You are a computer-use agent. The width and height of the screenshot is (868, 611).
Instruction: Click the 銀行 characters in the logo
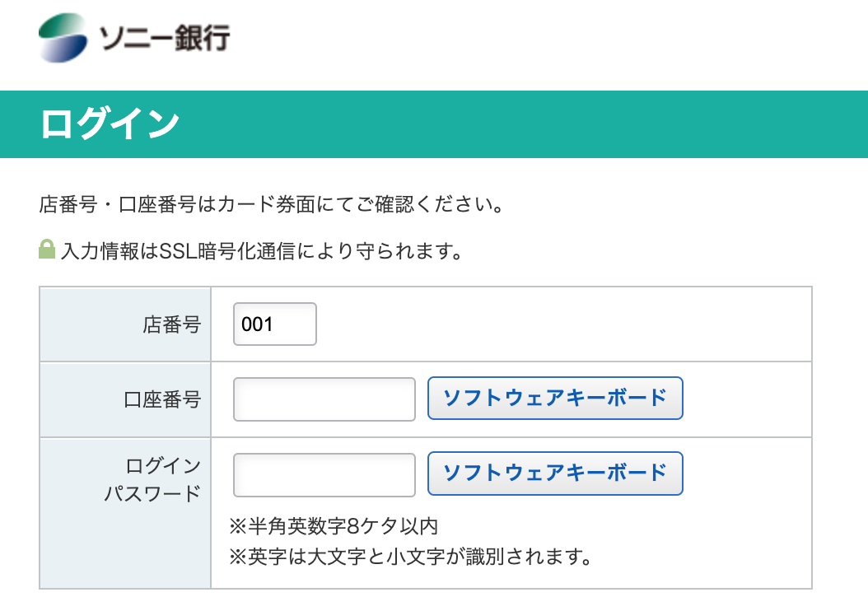tap(202, 38)
